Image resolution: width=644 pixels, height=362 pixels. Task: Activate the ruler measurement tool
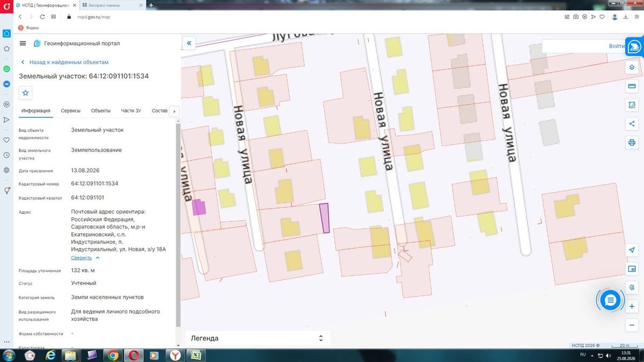pyautogui.click(x=632, y=86)
